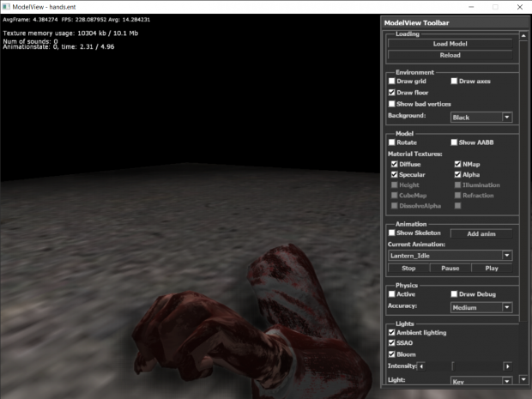This screenshot has height=399, width=532.
Task: Close the ModelView window
Action: [x=520, y=7]
